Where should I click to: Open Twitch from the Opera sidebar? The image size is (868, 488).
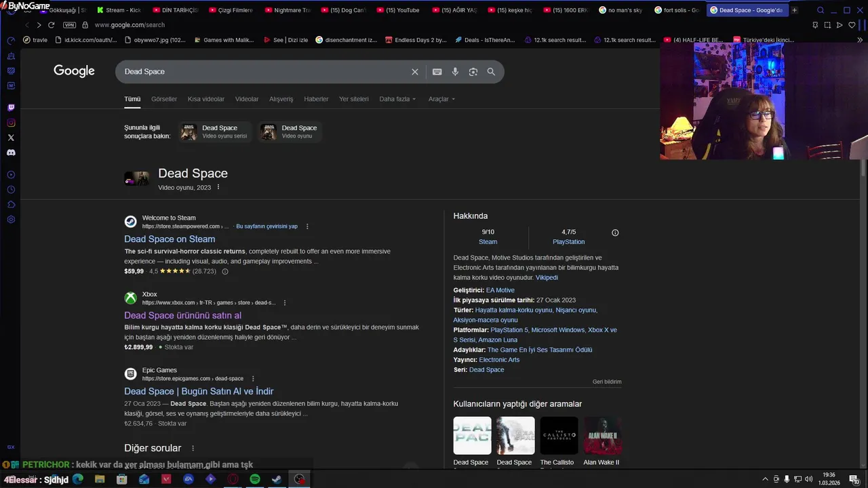[11, 108]
